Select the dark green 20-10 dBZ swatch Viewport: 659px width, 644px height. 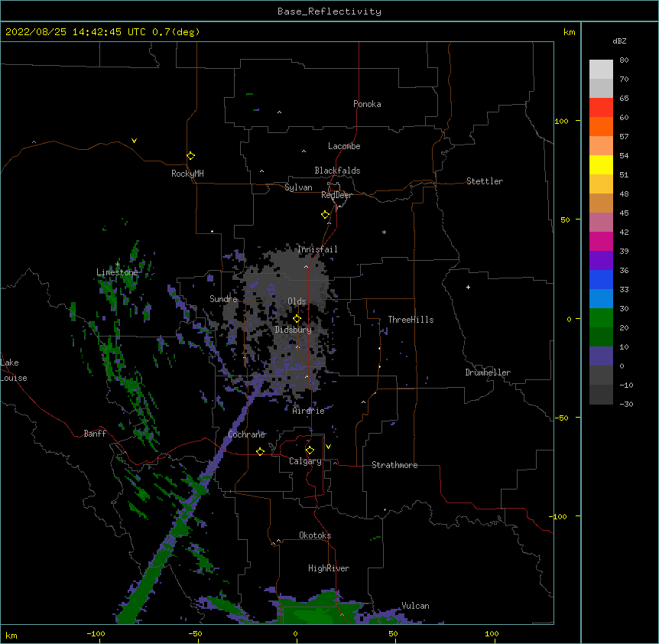[601, 337]
